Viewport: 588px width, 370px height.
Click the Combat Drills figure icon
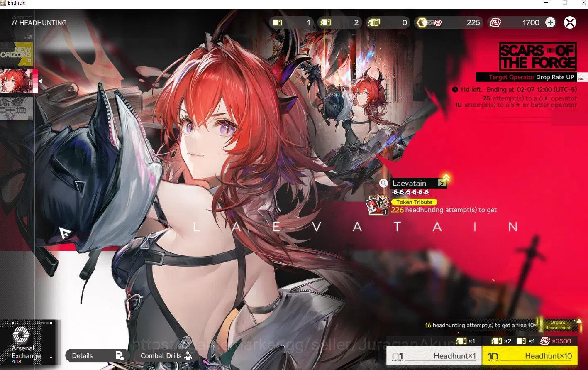click(x=188, y=355)
